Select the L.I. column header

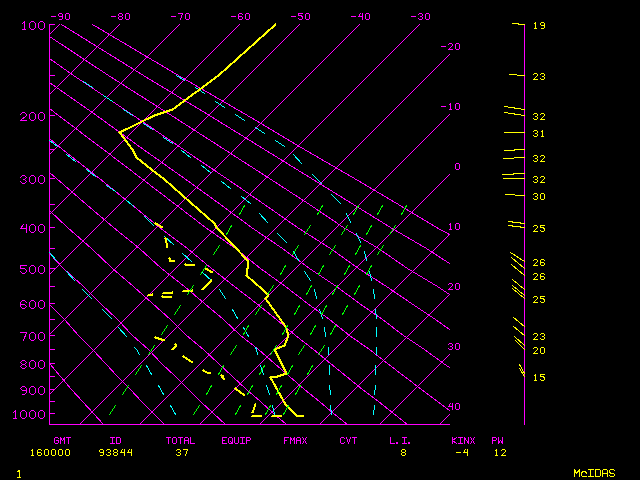(x=400, y=440)
